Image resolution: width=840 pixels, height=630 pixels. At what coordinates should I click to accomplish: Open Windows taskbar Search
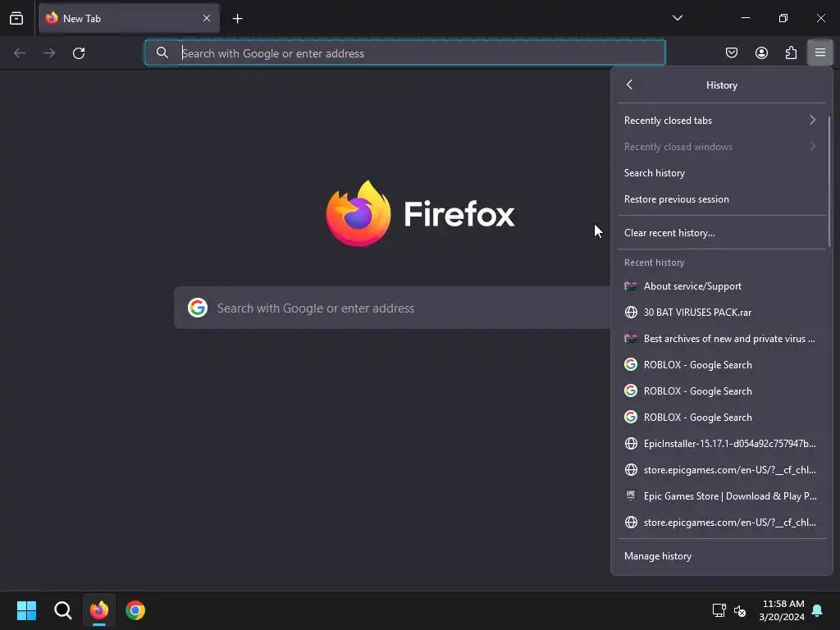[62, 610]
